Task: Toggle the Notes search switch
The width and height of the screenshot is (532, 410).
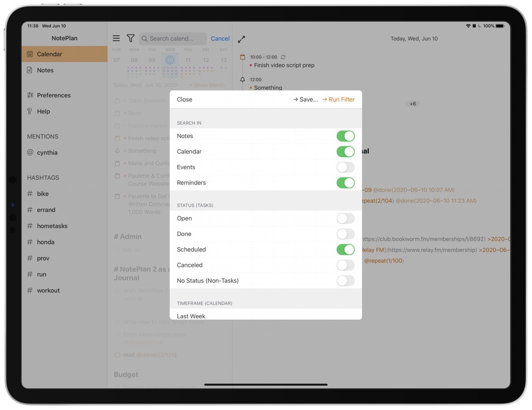Action: [x=345, y=136]
